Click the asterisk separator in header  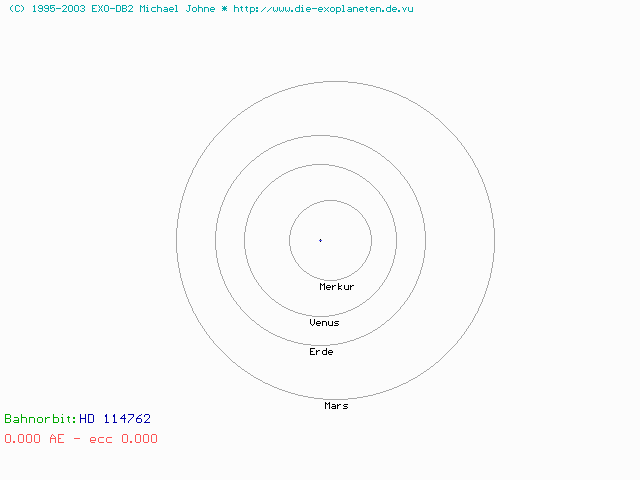point(225,8)
